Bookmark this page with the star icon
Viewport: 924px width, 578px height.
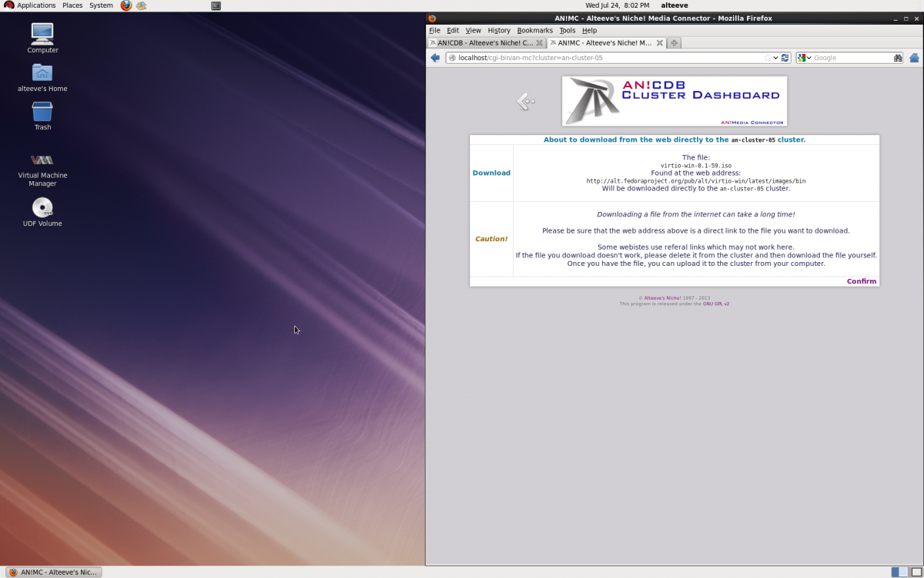[767, 58]
